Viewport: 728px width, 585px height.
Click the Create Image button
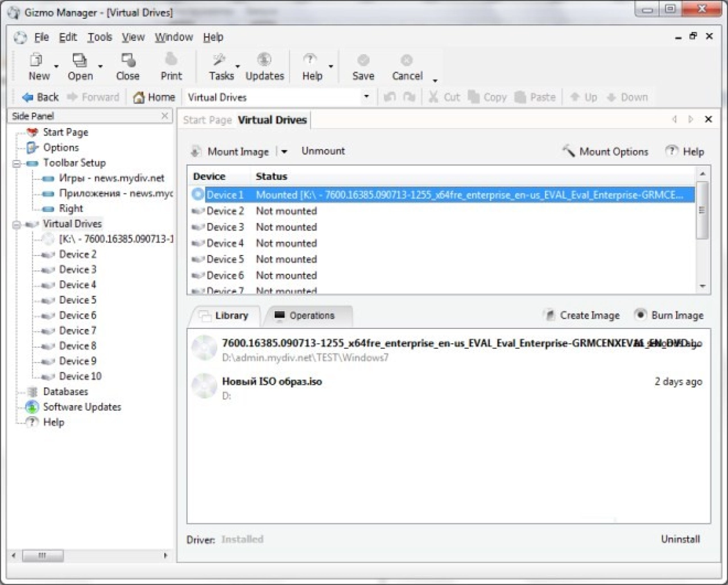pos(582,315)
